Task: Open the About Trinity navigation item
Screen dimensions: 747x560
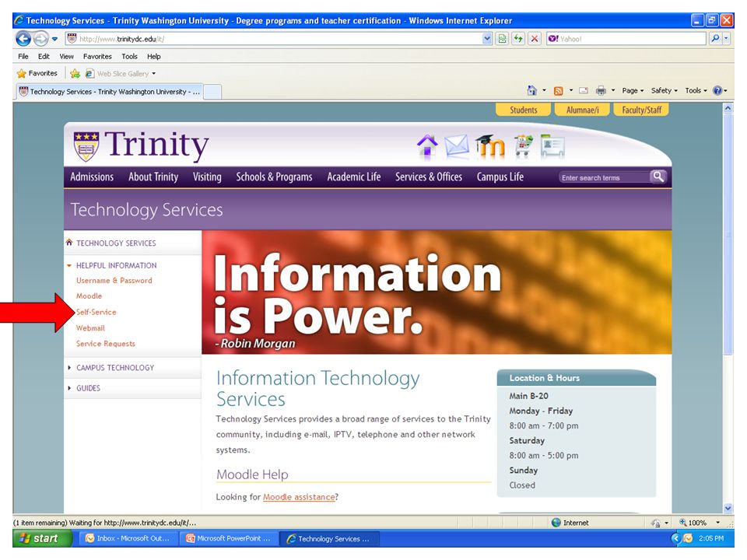Action: point(153,177)
